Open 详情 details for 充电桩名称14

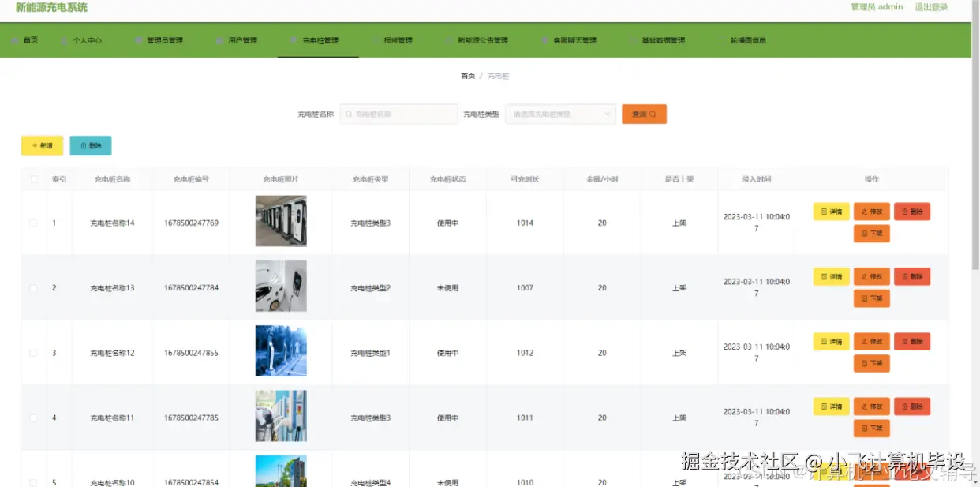pyautogui.click(x=830, y=211)
